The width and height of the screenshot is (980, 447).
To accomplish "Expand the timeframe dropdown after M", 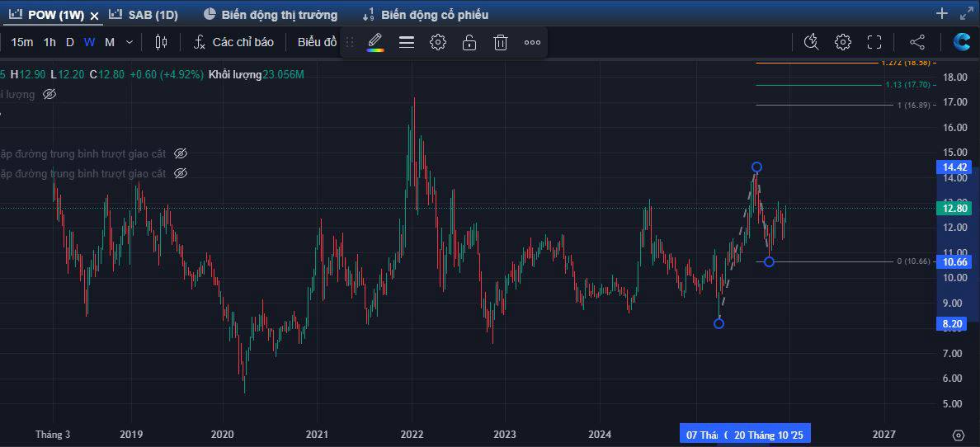I will [129, 42].
